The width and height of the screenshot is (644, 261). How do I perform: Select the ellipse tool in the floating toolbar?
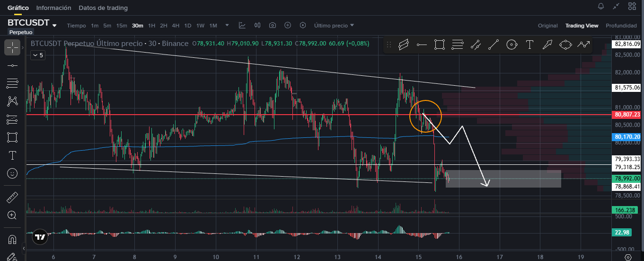[x=565, y=45]
